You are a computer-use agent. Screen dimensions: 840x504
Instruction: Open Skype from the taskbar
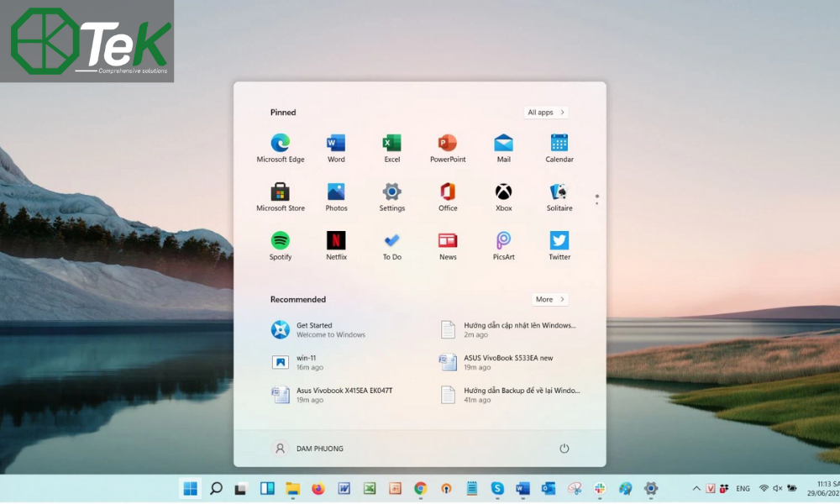point(497,488)
